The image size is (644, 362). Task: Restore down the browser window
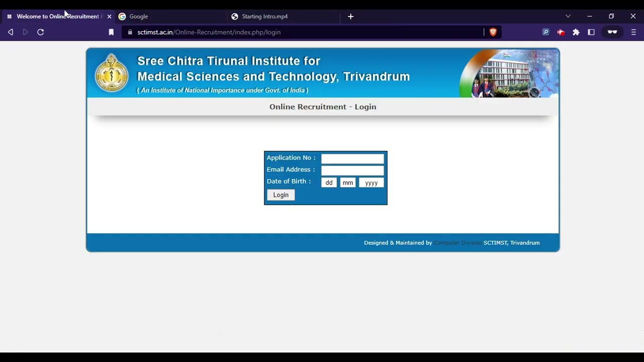[x=611, y=16]
